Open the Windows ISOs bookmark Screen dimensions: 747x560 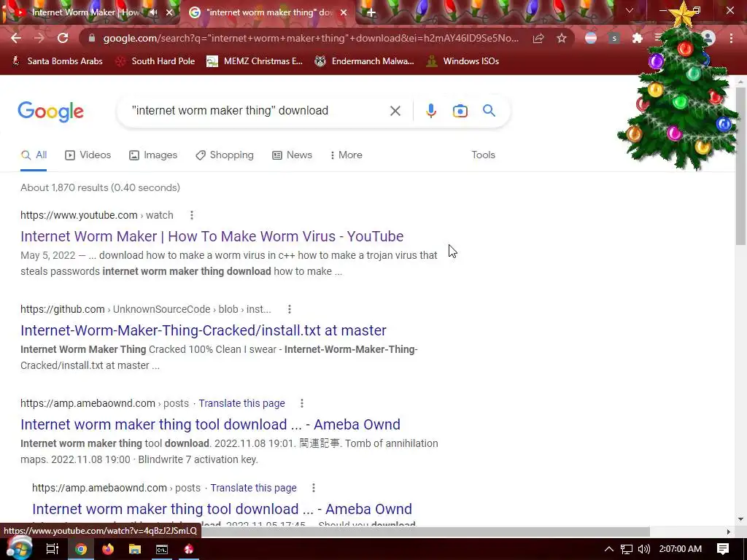pyautogui.click(x=462, y=61)
